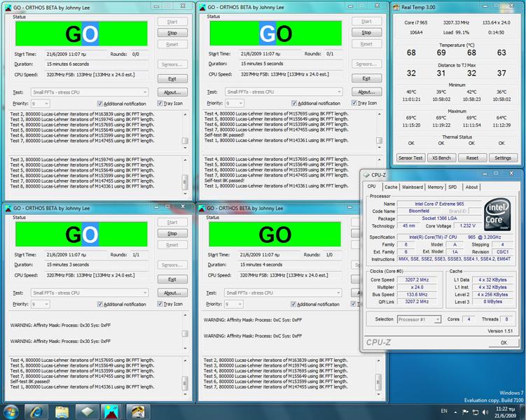Viewport: 526px width, 420px height.
Task: Open the Memory tab in CPU-Z
Action: tap(435, 187)
